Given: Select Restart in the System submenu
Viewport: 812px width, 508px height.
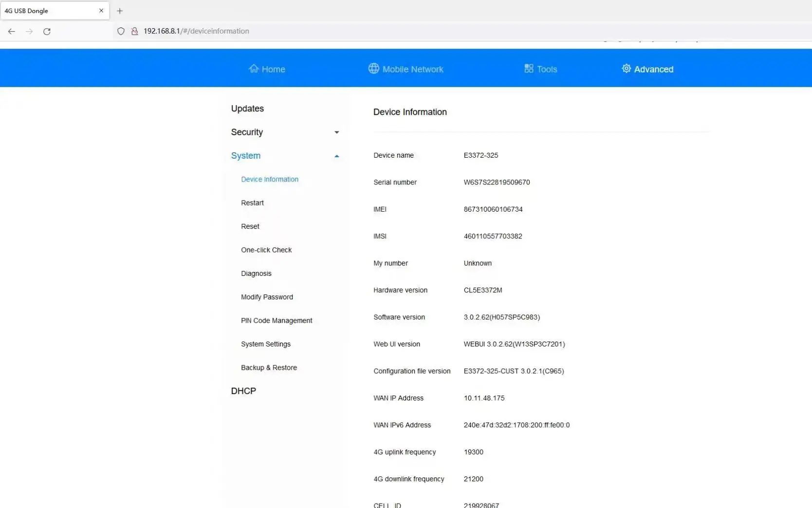Looking at the screenshot, I should (x=252, y=203).
